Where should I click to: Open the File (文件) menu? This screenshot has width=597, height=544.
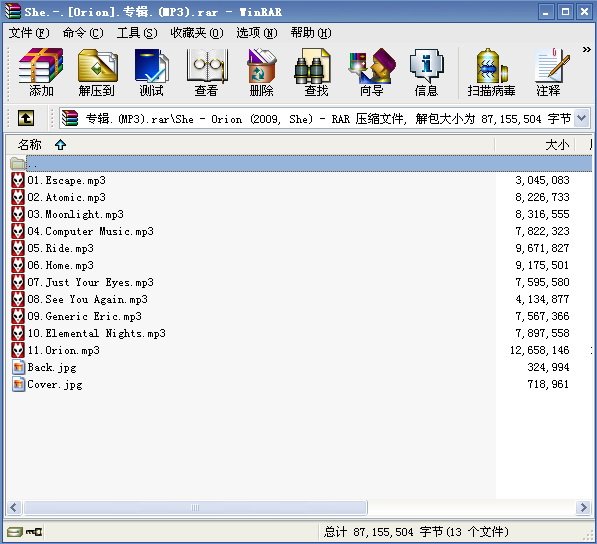[29, 33]
